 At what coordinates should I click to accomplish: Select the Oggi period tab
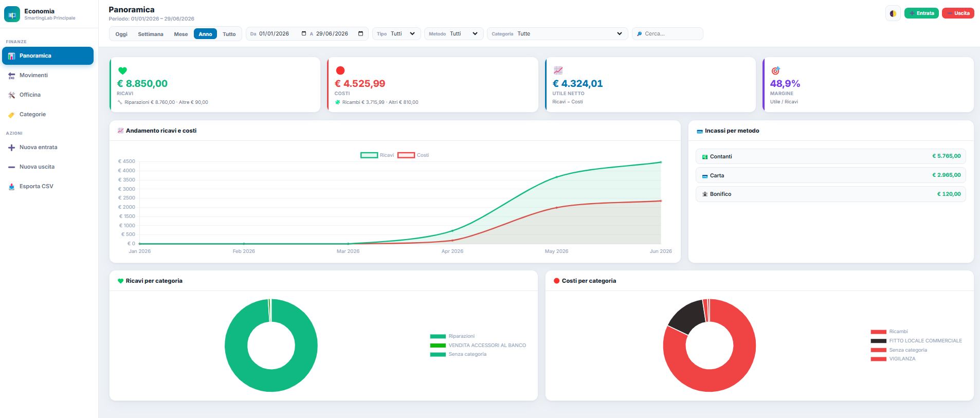click(121, 34)
